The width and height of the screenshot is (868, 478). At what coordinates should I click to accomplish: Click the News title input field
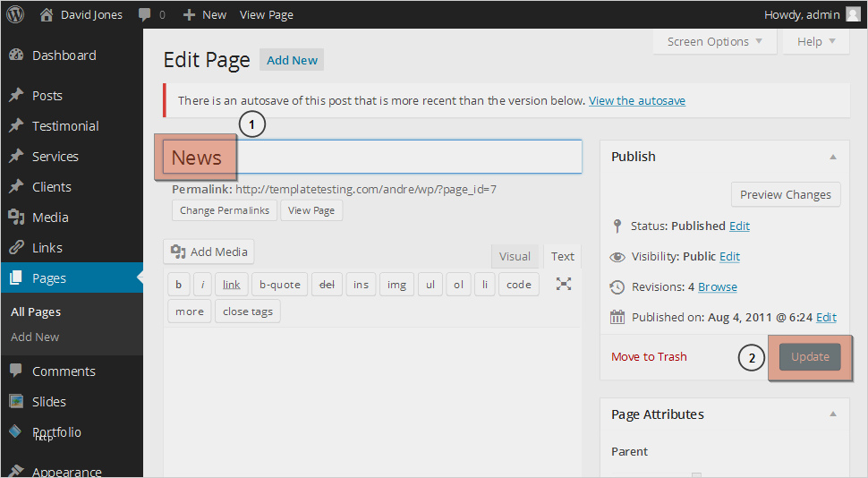click(x=403, y=157)
